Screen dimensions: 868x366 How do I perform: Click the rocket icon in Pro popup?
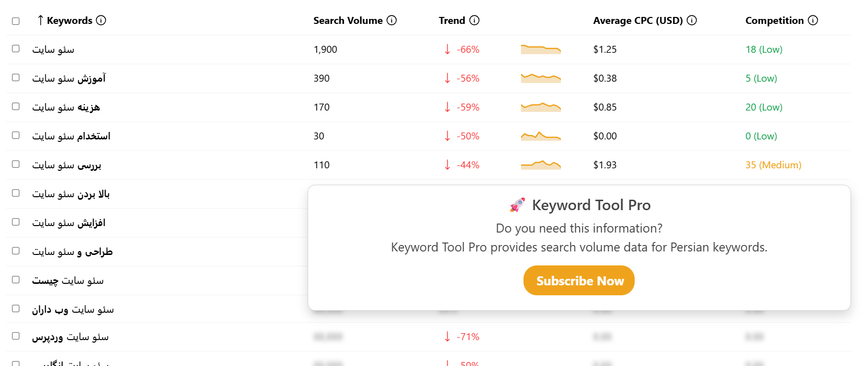pyautogui.click(x=518, y=205)
